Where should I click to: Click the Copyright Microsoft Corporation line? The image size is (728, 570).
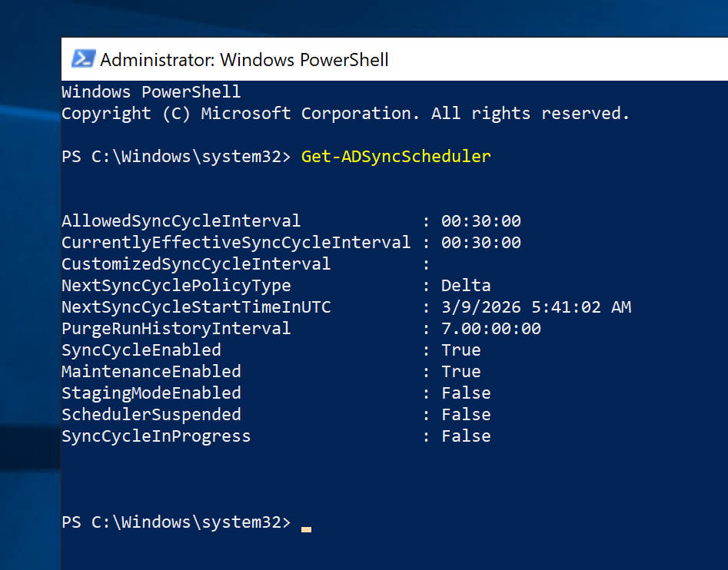pyautogui.click(x=345, y=114)
